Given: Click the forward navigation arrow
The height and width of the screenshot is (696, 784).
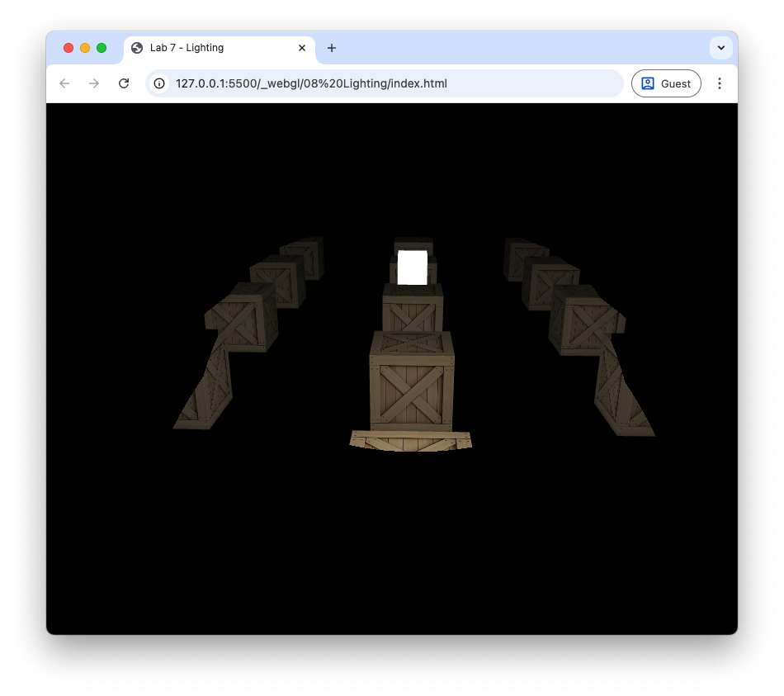Looking at the screenshot, I should (x=94, y=83).
